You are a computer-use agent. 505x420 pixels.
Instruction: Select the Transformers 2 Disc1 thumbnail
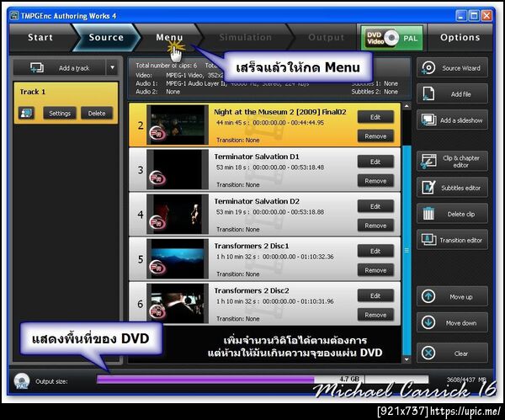tap(178, 258)
